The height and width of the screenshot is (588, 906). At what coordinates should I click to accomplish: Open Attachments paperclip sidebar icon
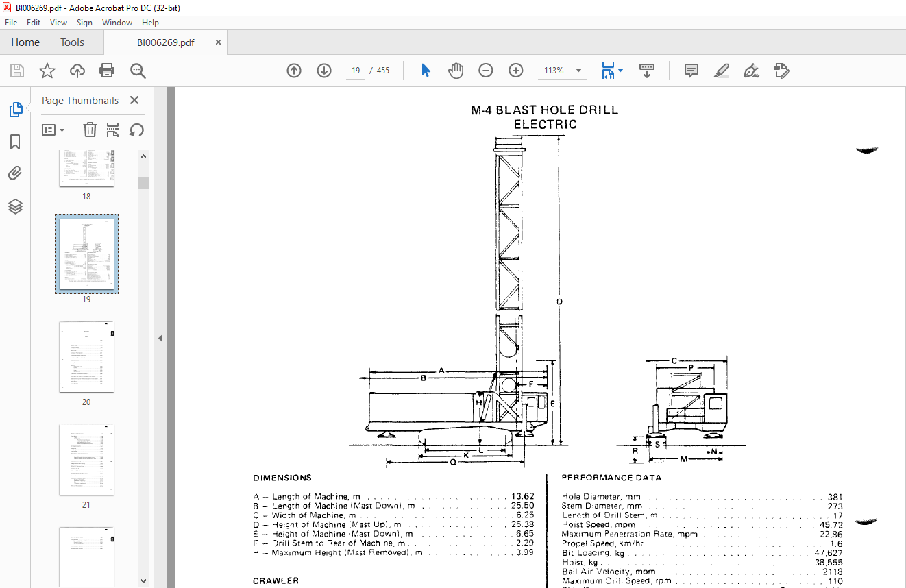[15, 173]
